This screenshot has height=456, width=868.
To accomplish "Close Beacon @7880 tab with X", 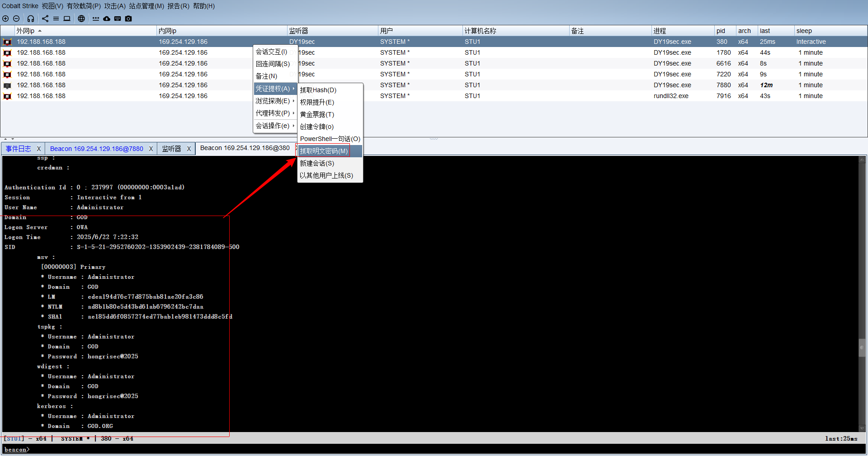I will click(151, 149).
